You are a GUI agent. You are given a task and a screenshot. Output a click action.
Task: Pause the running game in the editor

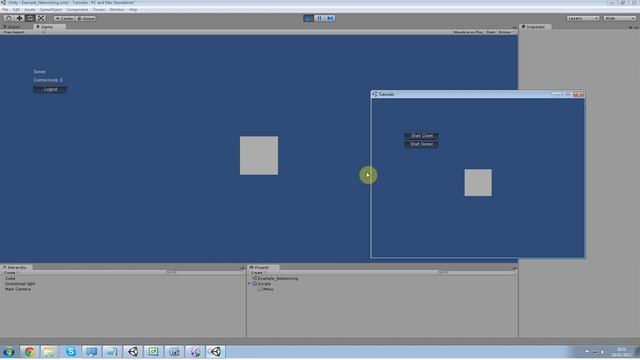(320, 18)
